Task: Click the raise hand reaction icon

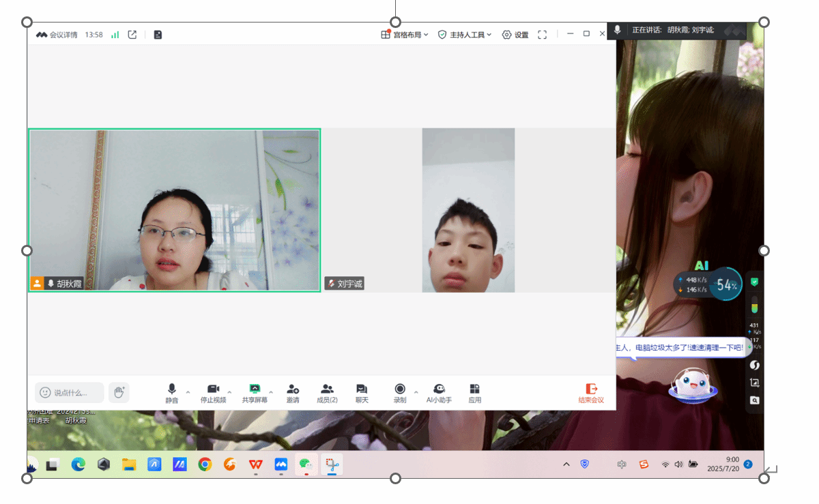Action: click(119, 392)
